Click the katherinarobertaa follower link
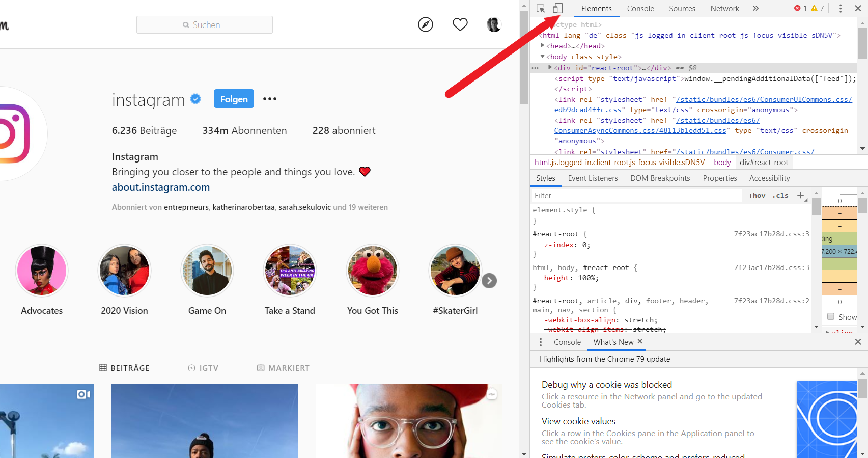The height and width of the screenshot is (458, 868). click(x=243, y=207)
